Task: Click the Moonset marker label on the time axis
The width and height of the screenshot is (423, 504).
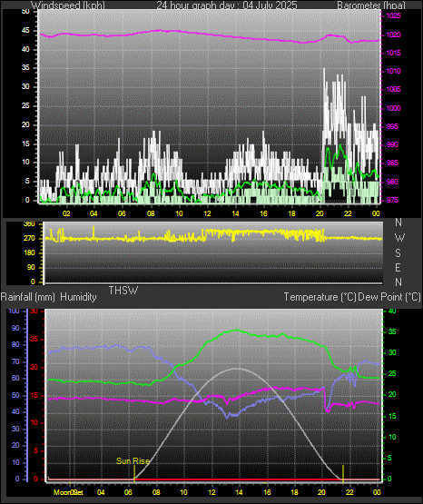Action: tap(68, 492)
